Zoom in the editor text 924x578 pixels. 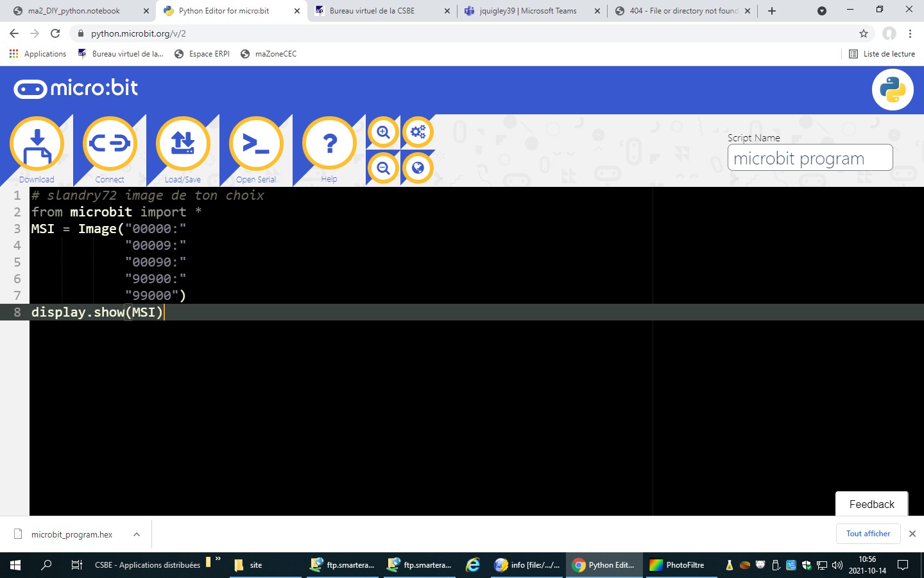pos(384,132)
